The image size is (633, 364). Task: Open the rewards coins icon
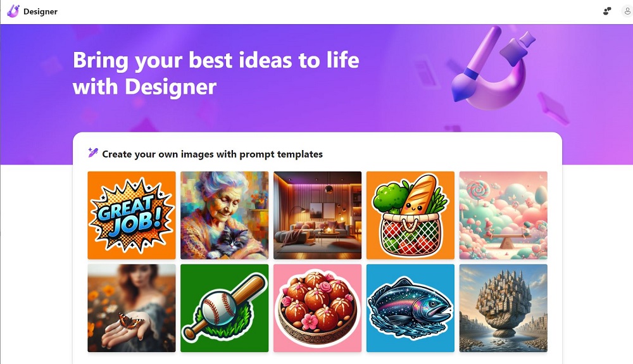coord(607,11)
